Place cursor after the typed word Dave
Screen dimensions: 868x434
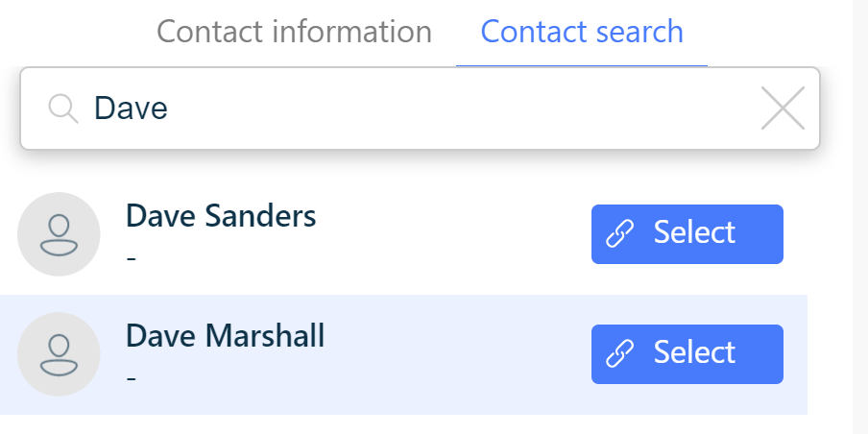[168, 108]
